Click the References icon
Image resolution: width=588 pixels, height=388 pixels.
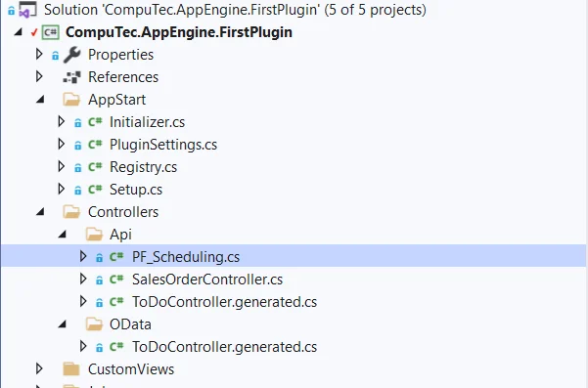(x=71, y=77)
